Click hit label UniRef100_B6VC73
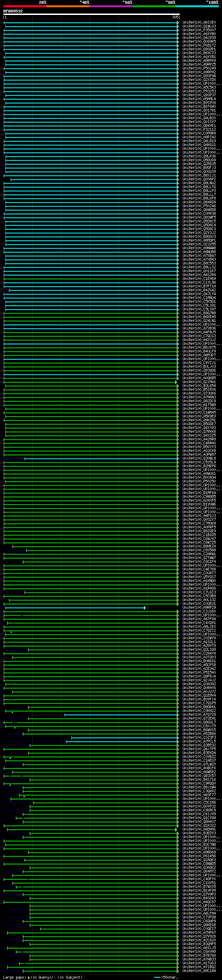222x980 pixels. [x=199, y=53]
